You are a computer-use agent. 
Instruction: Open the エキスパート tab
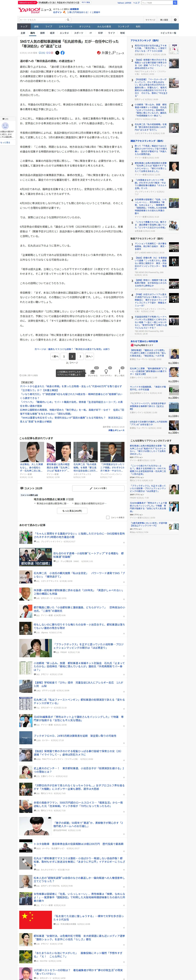click(65, 27)
